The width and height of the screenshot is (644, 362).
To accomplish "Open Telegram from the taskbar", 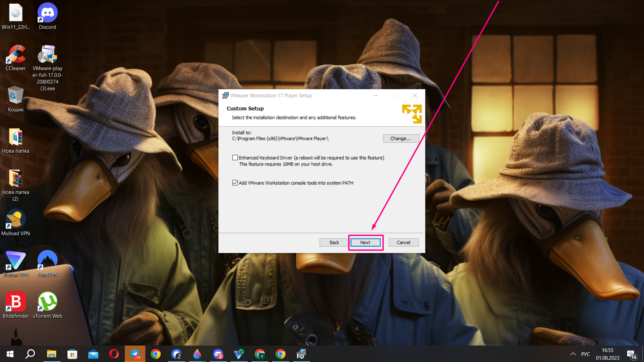I will pos(135,354).
